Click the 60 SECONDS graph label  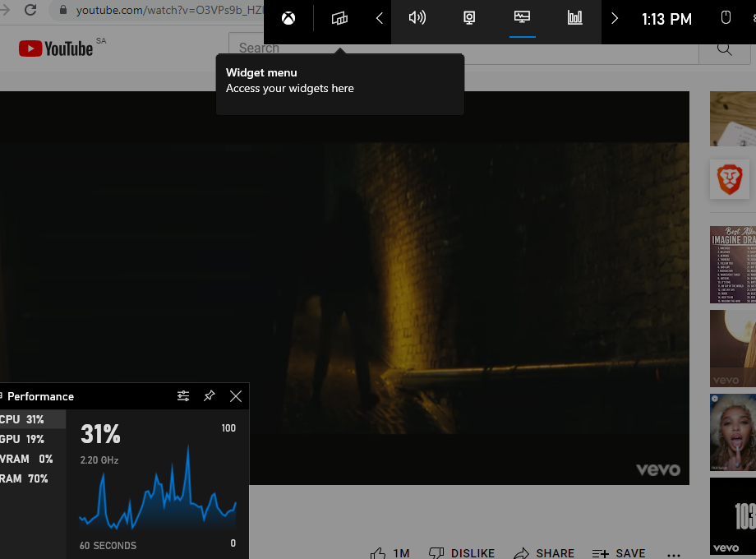coord(108,546)
